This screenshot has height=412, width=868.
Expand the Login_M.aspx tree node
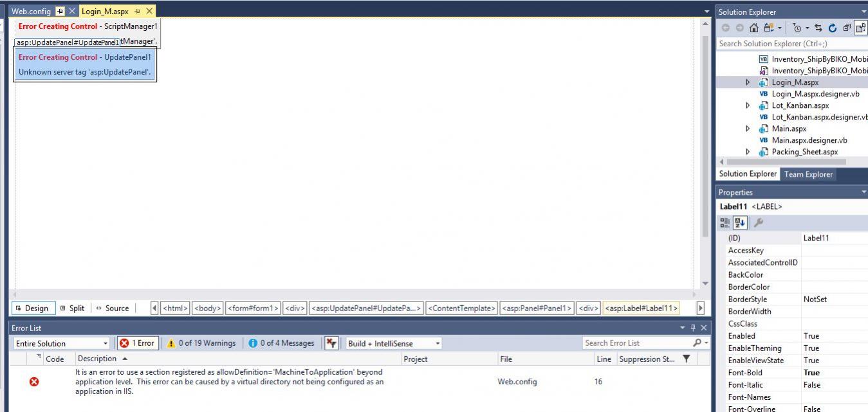click(748, 82)
